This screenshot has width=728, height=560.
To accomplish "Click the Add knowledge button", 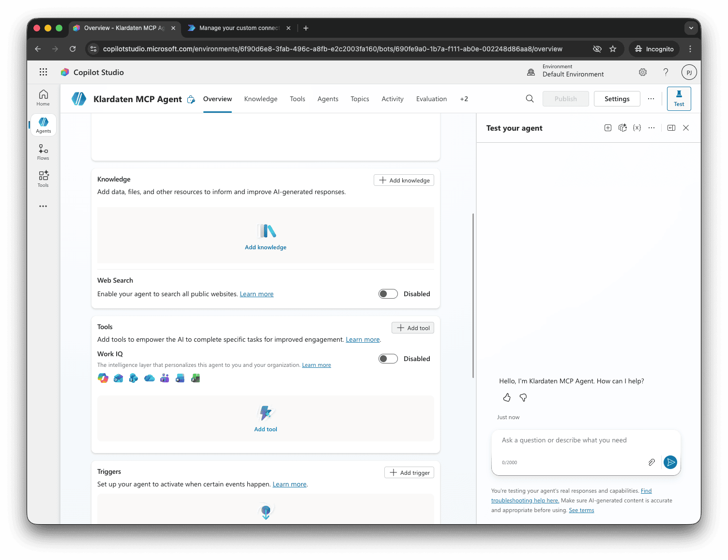I will point(404,180).
